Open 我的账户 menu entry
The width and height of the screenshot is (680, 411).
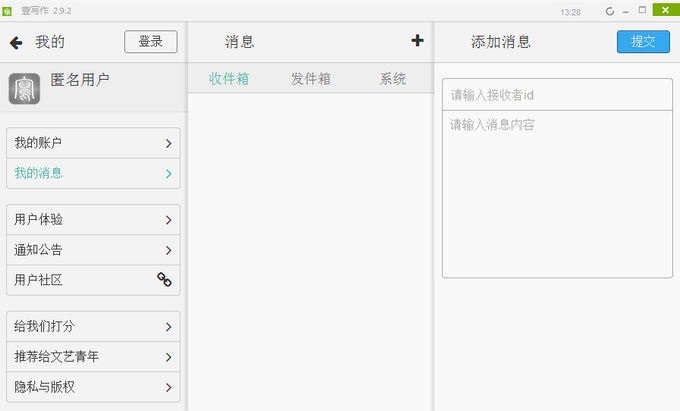[x=93, y=143]
